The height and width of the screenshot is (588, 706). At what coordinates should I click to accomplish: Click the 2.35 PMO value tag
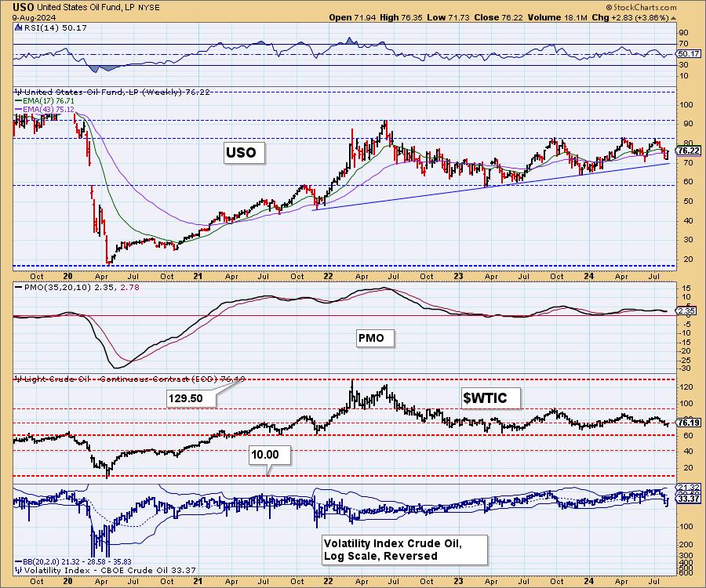pyautogui.click(x=686, y=310)
